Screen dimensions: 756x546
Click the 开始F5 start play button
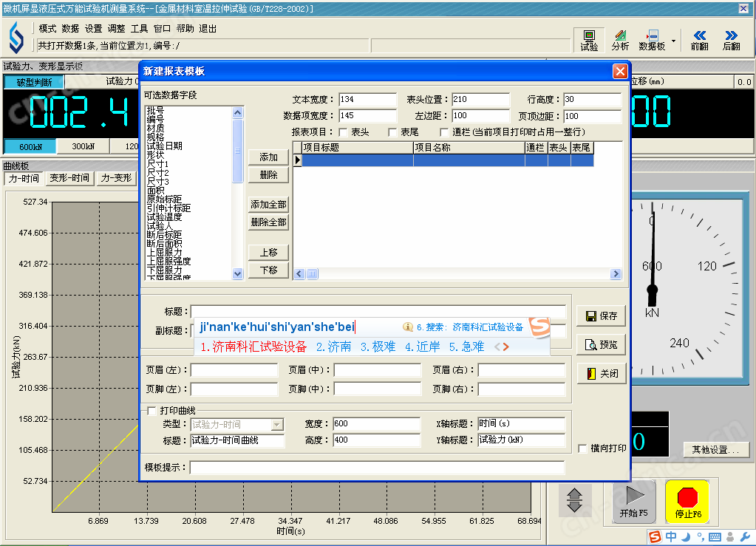634,502
